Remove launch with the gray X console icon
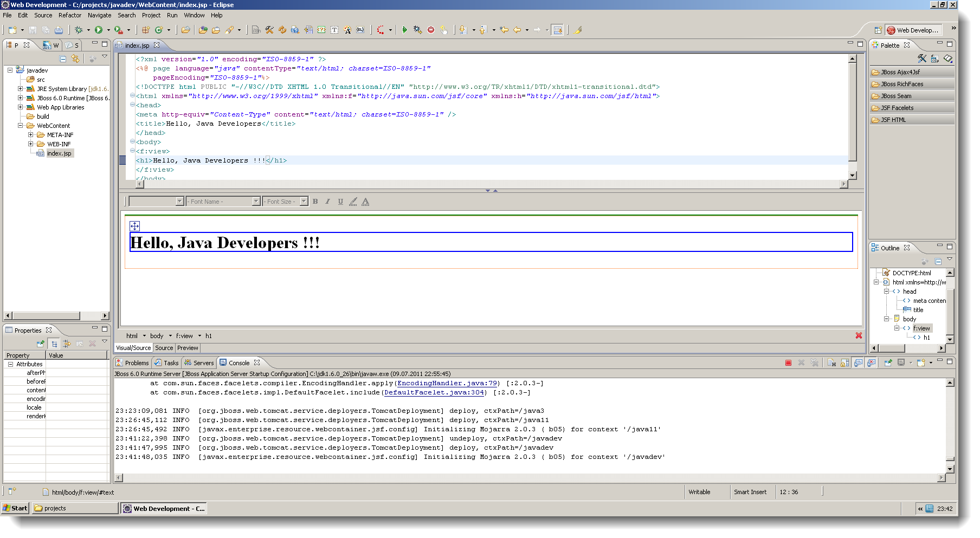 [801, 362]
